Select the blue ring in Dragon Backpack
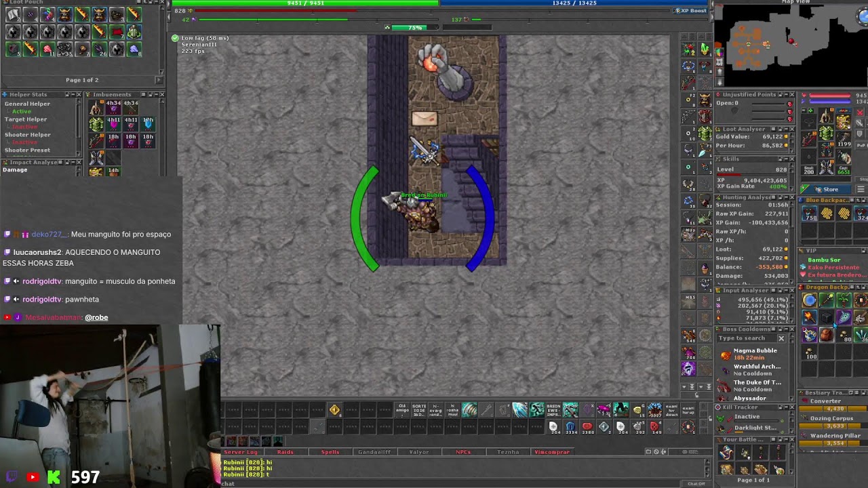 pos(810,300)
